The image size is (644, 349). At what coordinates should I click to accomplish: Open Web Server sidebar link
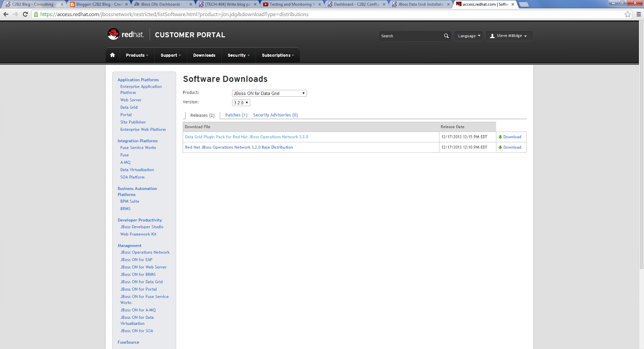pos(131,100)
